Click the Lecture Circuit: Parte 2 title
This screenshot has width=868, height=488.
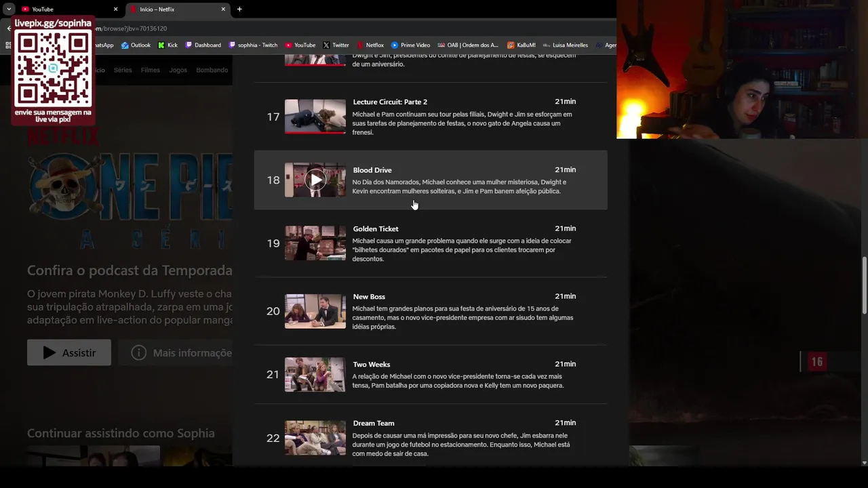390,102
